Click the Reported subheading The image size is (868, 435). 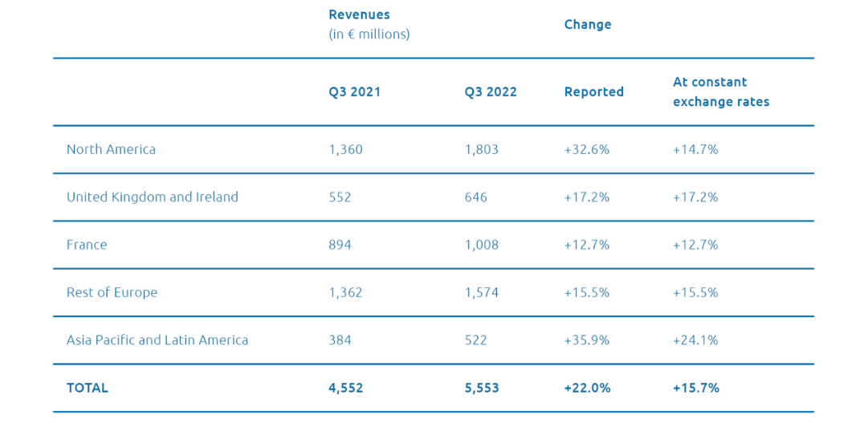[594, 91]
